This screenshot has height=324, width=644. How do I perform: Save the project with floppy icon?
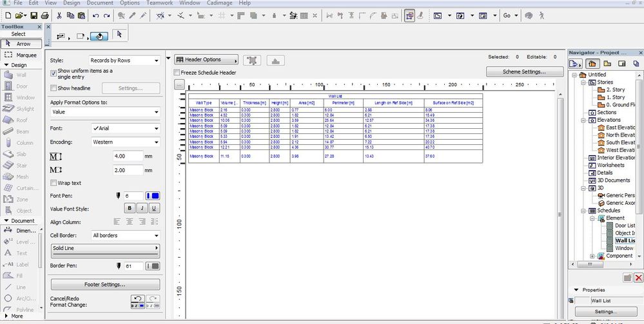pos(34,15)
